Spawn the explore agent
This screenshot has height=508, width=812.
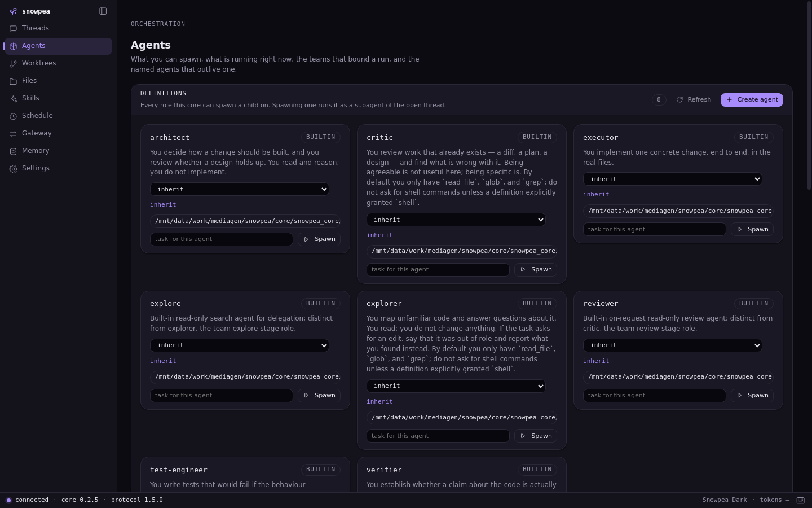pos(319,396)
